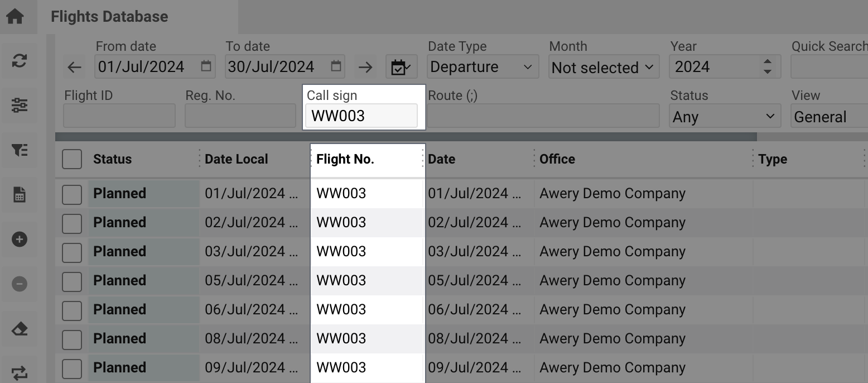This screenshot has height=383, width=868.
Task: Click the Call sign input field
Action: tap(361, 116)
